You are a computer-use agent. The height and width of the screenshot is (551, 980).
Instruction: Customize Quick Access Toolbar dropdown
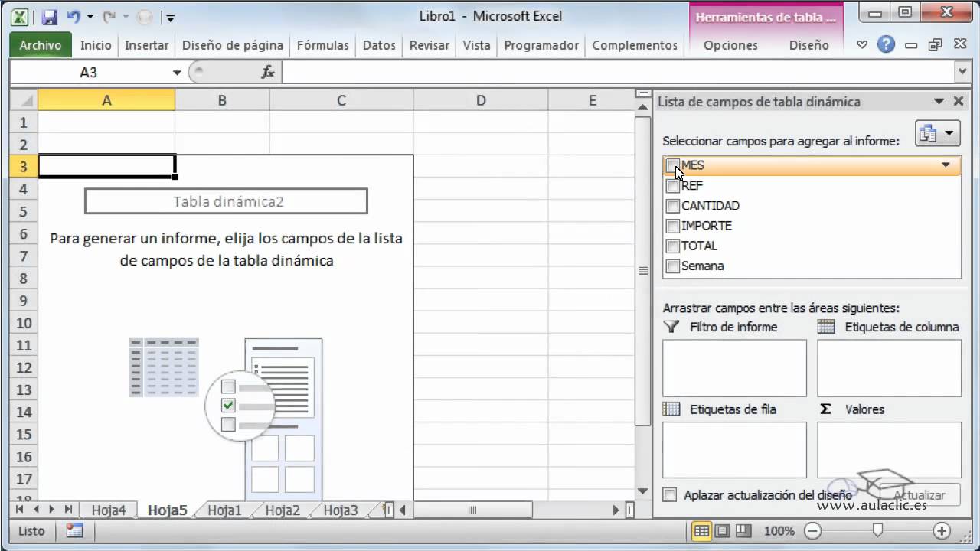tap(170, 17)
